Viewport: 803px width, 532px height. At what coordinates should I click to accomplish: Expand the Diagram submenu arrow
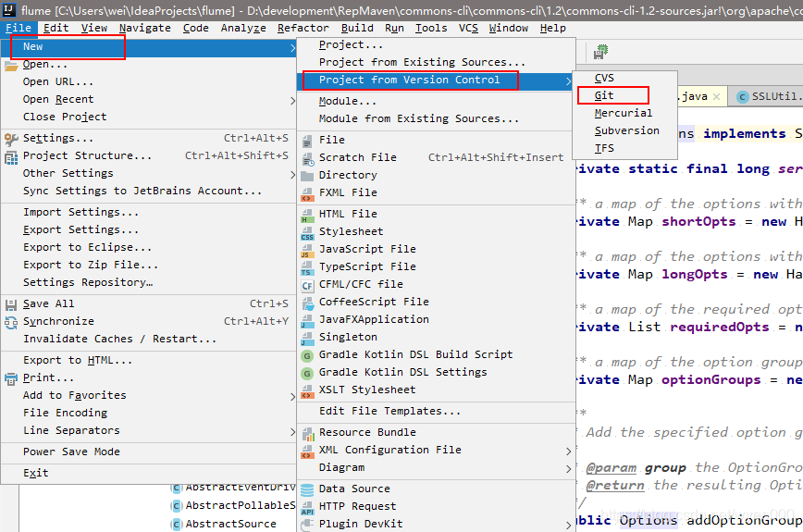tap(568, 468)
